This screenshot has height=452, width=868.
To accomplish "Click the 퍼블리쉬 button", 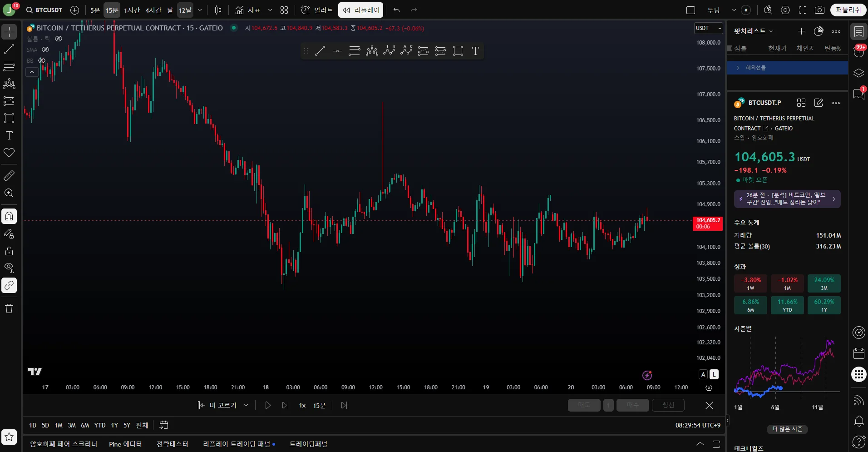I will [x=848, y=10].
